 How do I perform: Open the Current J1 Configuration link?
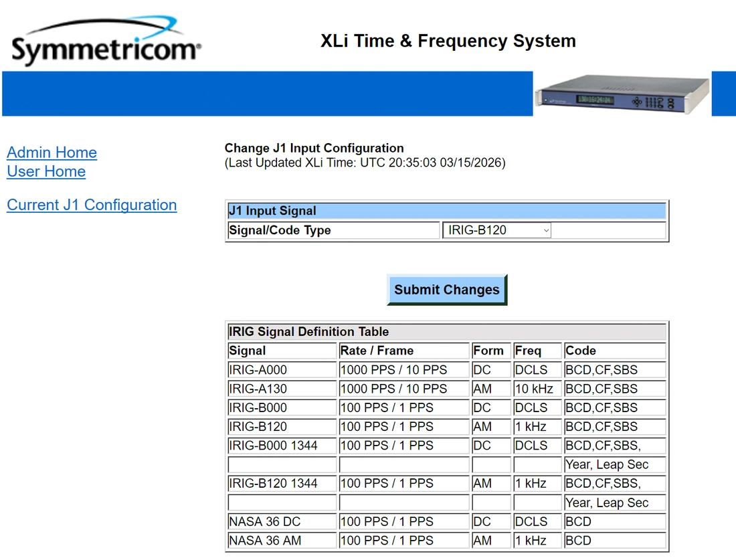92,205
